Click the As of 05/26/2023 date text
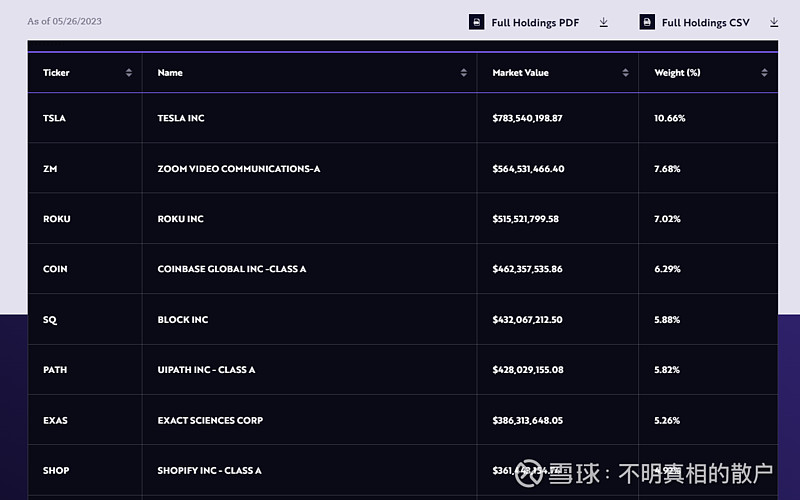The height and width of the screenshot is (500, 800). [x=64, y=21]
